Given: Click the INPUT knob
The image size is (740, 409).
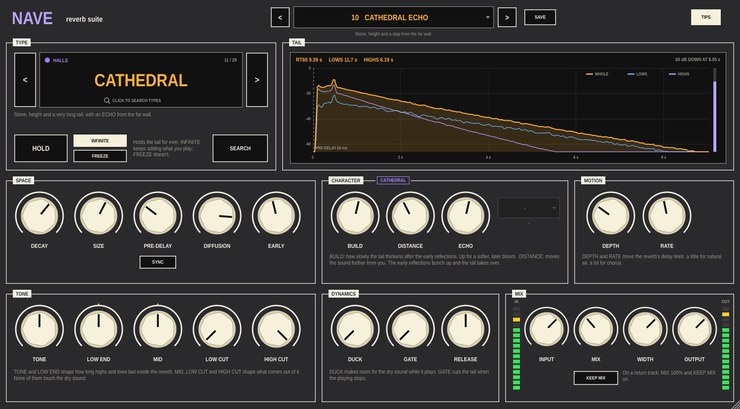Looking at the screenshot, I should coord(547,329).
